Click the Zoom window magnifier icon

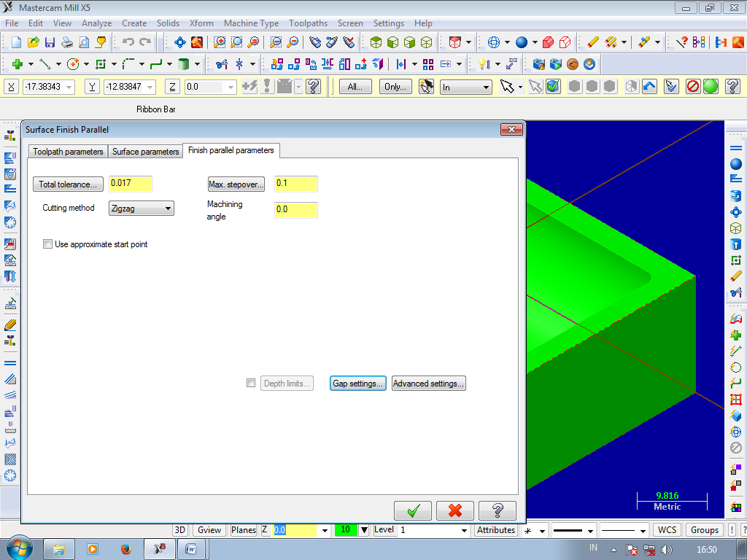[219, 42]
